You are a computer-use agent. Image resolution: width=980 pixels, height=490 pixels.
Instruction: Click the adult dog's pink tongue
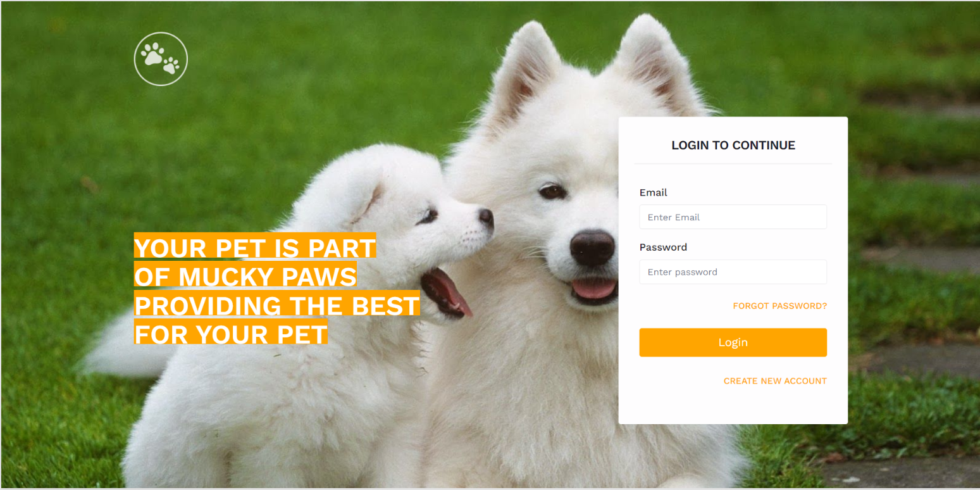(593, 289)
